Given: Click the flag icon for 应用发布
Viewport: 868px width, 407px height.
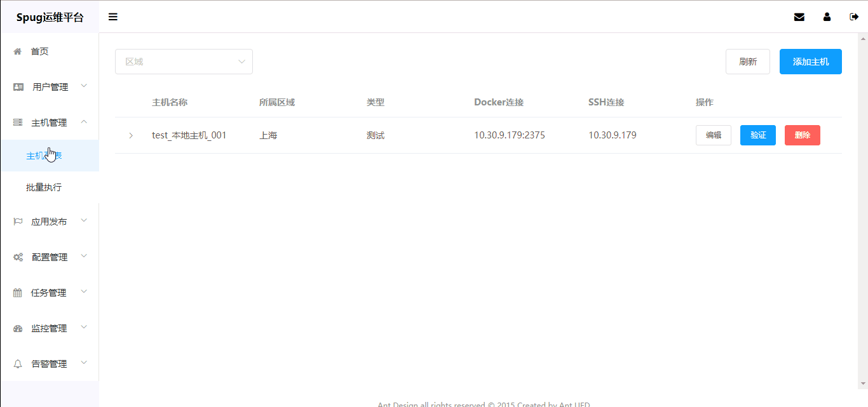Looking at the screenshot, I should tap(18, 222).
